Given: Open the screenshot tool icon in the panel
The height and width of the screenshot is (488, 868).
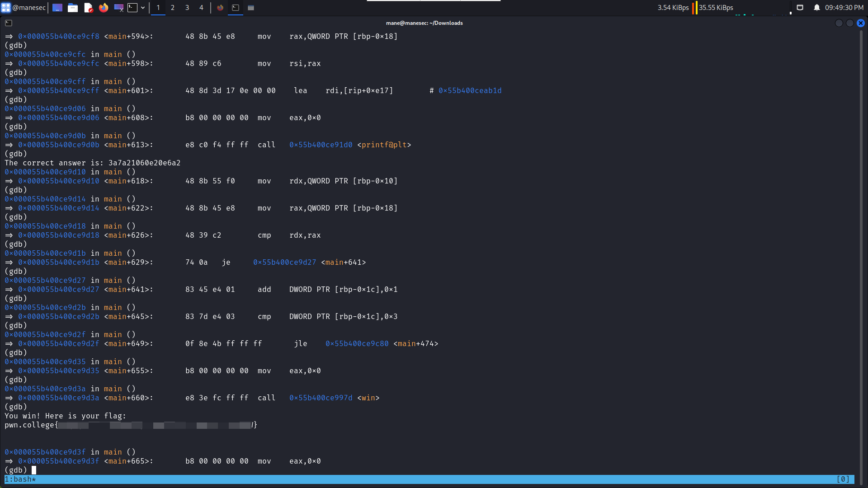Looking at the screenshot, I should (x=118, y=8).
